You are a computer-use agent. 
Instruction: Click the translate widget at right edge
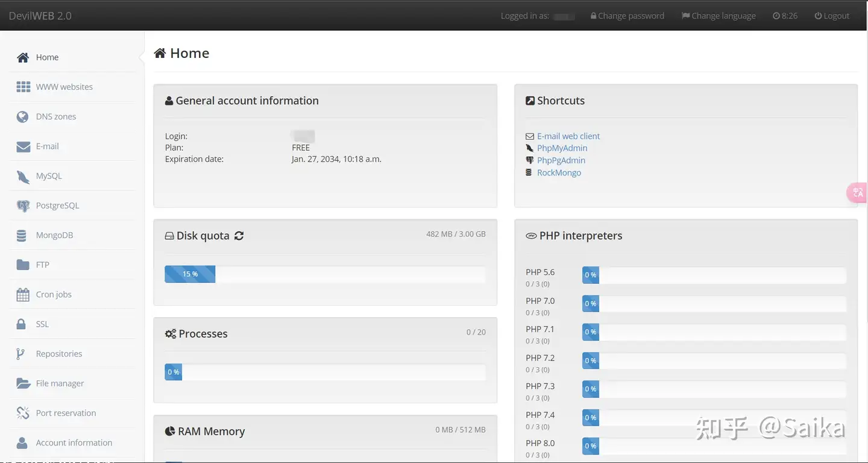(858, 193)
